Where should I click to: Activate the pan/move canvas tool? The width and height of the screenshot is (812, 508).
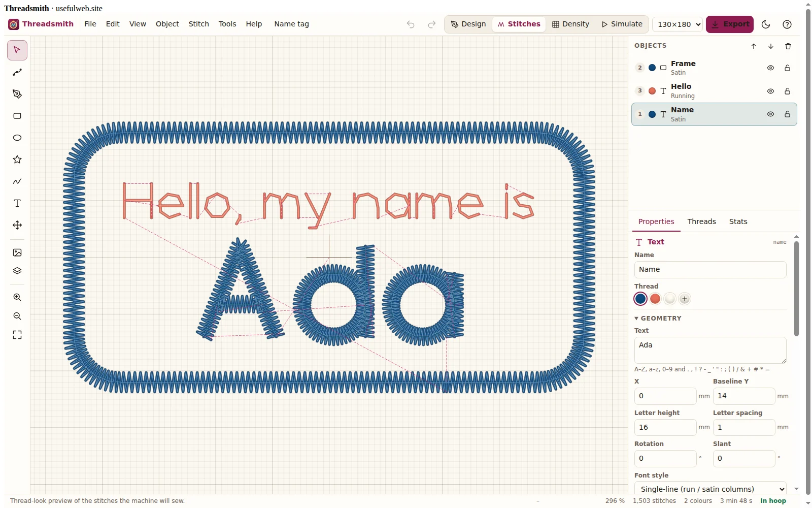pyautogui.click(x=17, y=225)
